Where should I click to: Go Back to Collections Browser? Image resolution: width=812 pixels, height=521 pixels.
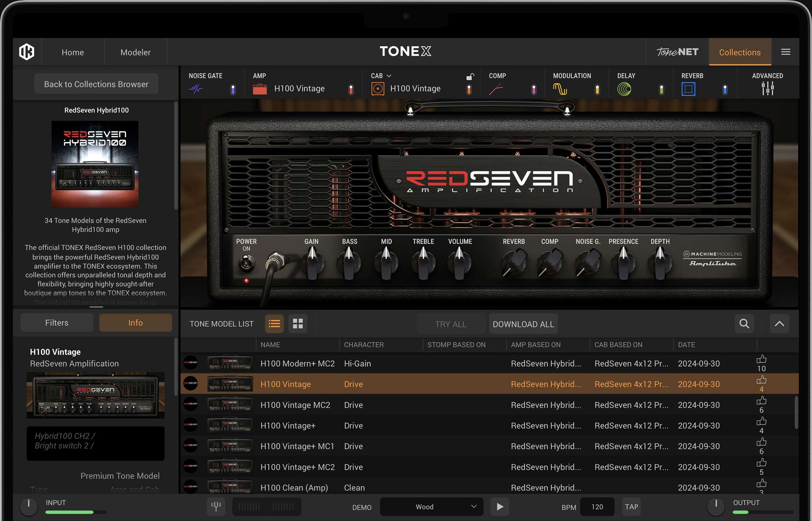pos(96,84)
